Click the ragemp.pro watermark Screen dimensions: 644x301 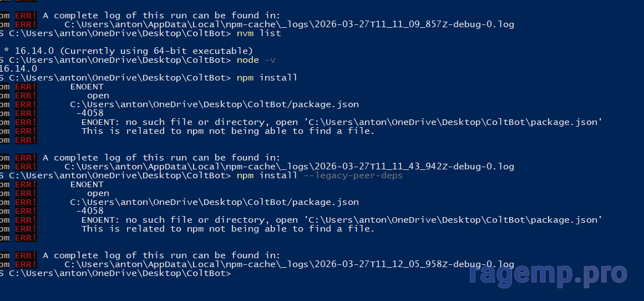(x=548, y=274)
